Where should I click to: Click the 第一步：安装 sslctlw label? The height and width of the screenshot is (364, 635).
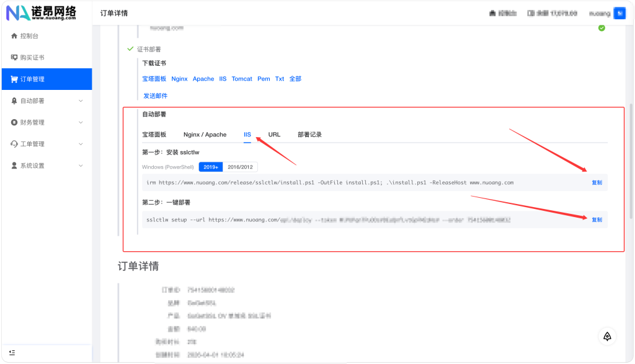[x=171, y=153]
